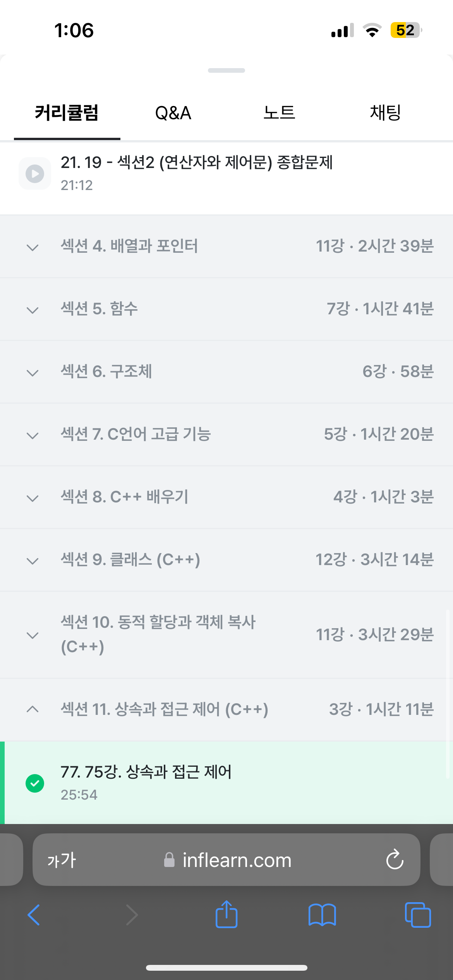This screenshot has width=453, height=980.
Task: Open lesson 77. 75강. 상속과 접근 제어
Action: pyautogui.click(x=146, y=772)
